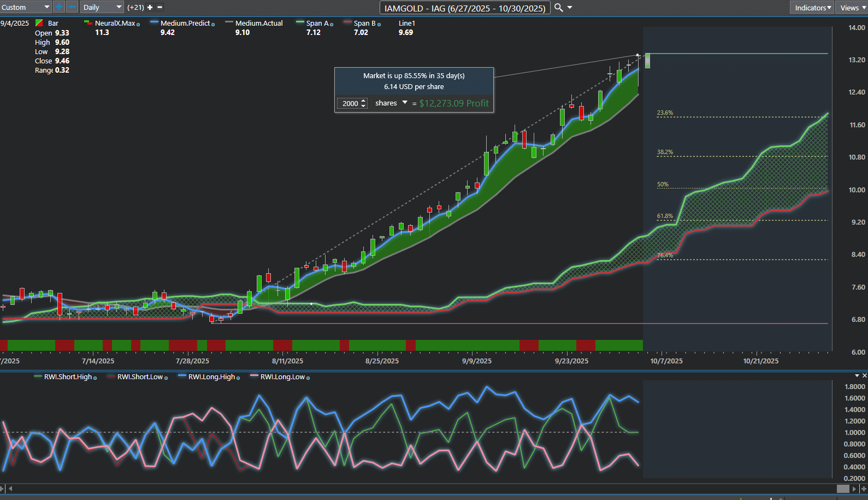Open the Indicators menu
868x500 pixels.
(812, 8)
